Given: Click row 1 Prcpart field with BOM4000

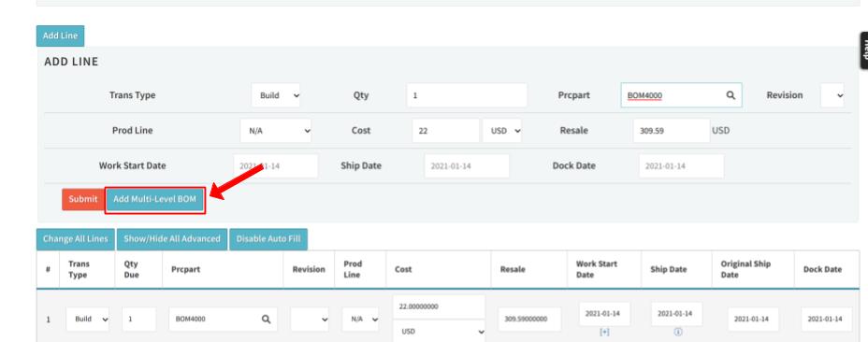Looking at the screenshot, I should (x=224, y=320).
